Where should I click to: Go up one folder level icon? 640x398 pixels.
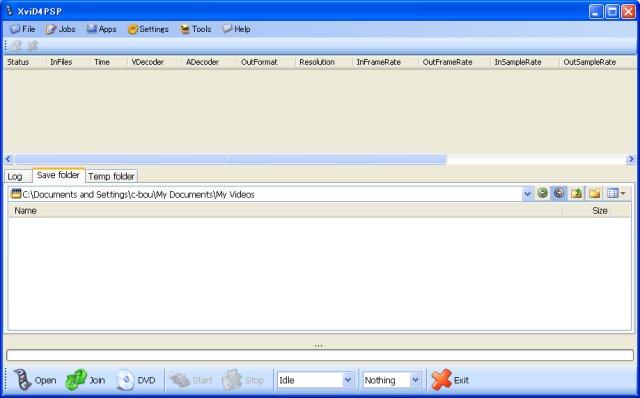[576, 193]
